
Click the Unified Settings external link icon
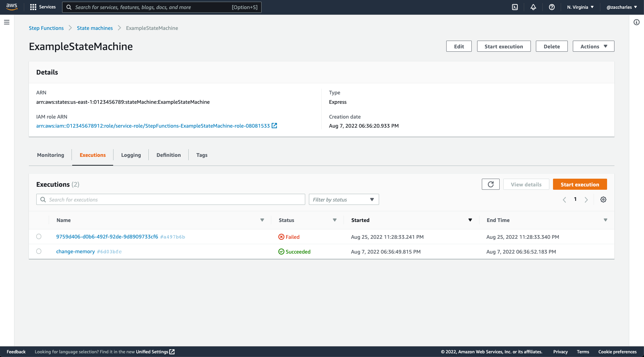coord(172,352)
